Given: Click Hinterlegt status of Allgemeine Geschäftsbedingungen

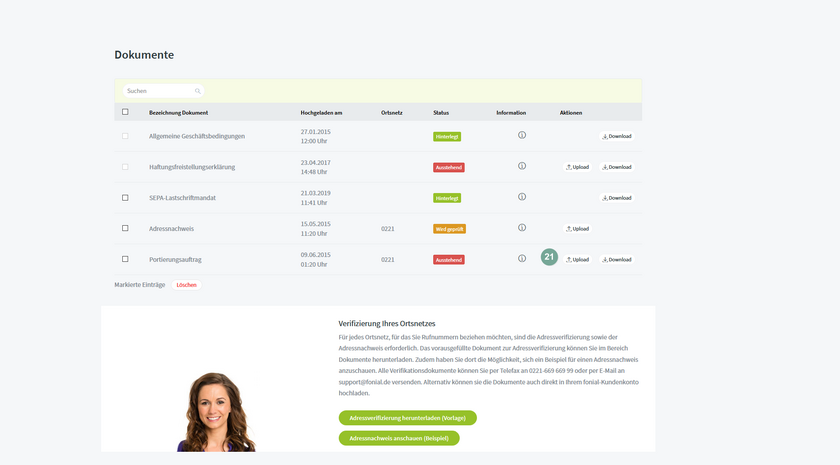Looking at the screenshot, I should [447, 137].
